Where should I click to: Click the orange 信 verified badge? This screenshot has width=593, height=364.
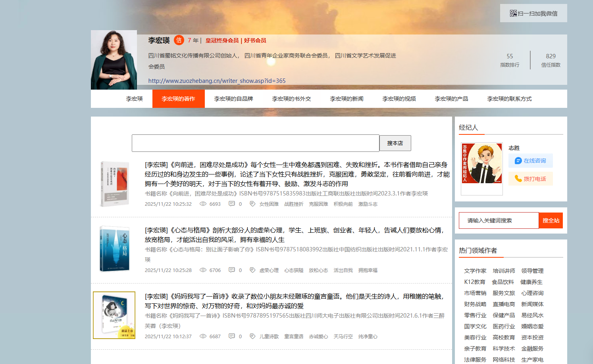[179, 40]
